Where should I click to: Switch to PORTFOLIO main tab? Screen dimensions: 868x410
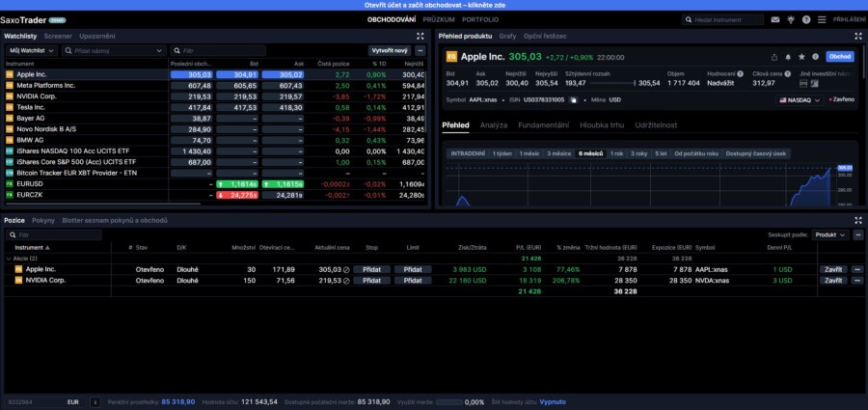[x=480, y=19]
